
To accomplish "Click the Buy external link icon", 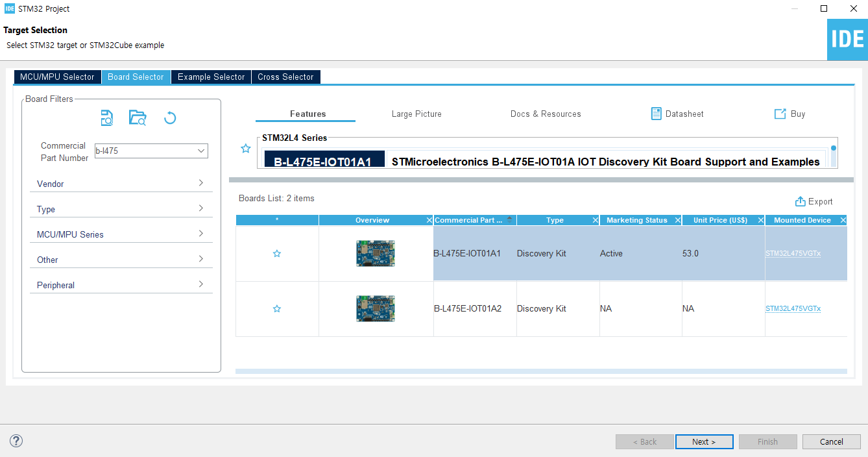I will (780, 114).
